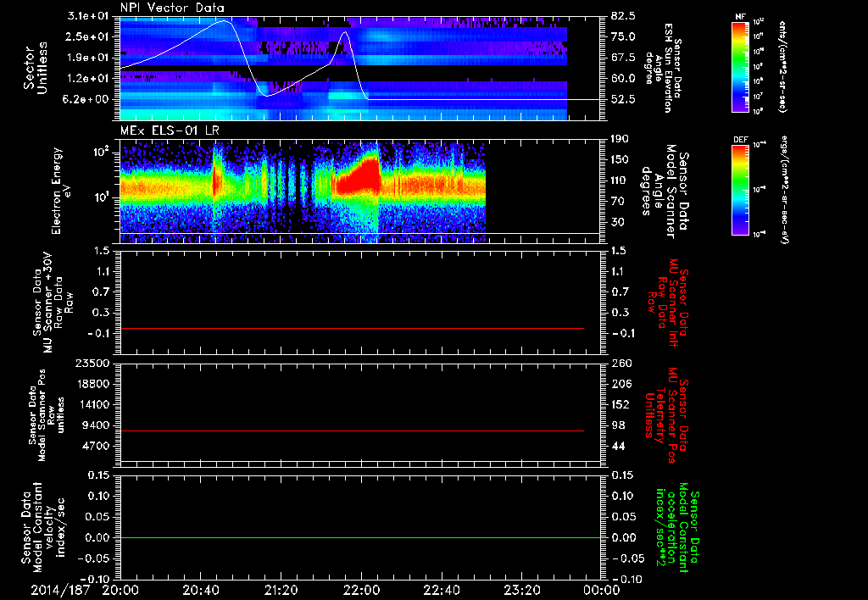
Task: Click the "150" Scanner Angle tick value
Action: point(620,160)
